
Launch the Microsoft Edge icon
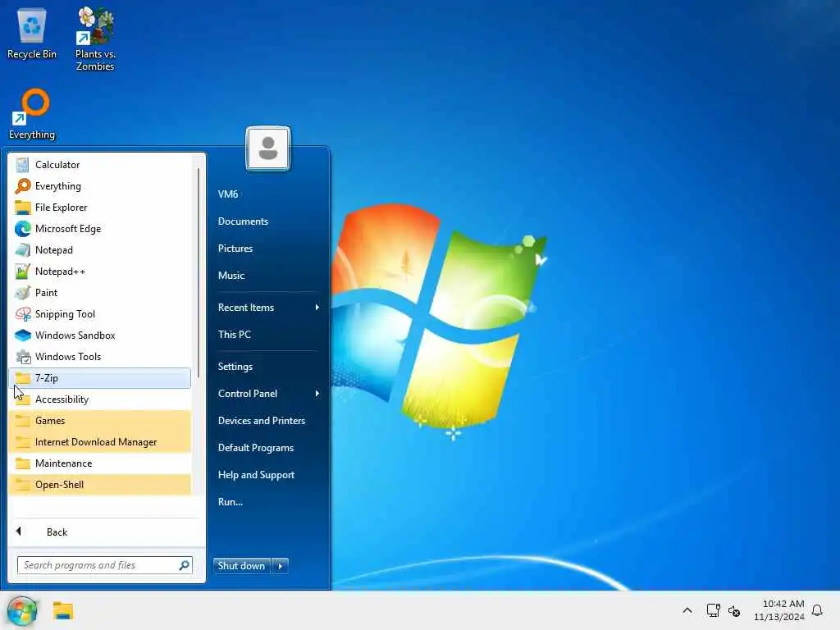22,229
